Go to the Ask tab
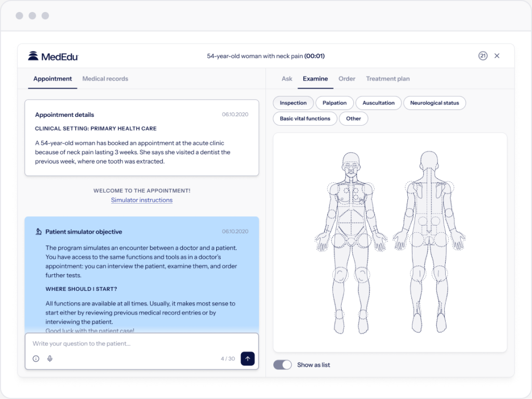Image resolution: width=532 pixels, height=399 pixels. pyautogui.click(x=287, y=79)
